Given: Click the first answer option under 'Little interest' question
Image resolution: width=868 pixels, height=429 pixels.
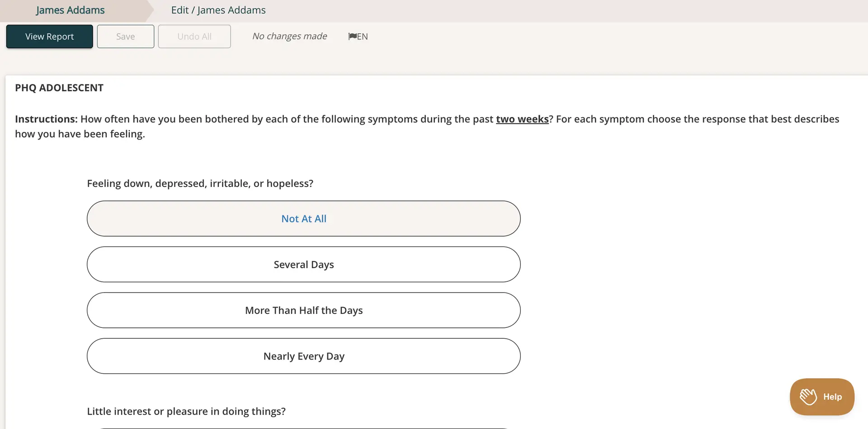Looking at the screenshot, I should coord(303,427).
